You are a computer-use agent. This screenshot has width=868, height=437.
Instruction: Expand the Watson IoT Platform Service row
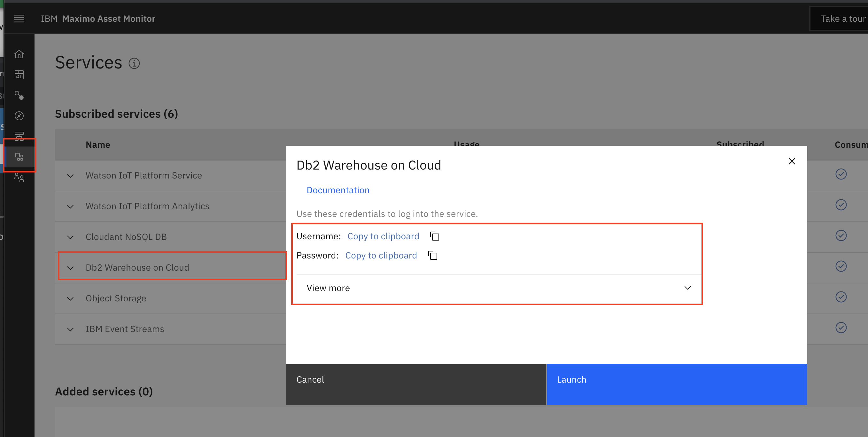pyautogui.click(x=70, y=176)
